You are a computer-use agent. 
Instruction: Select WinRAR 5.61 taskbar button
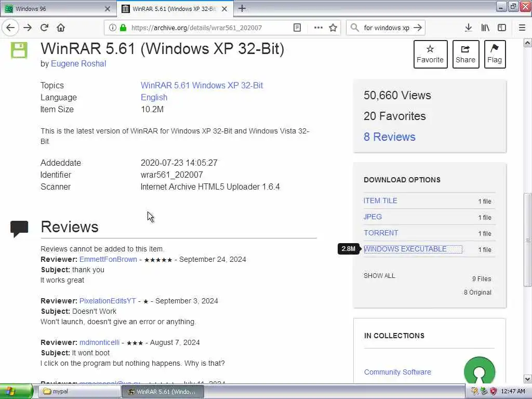coord(163,392)
